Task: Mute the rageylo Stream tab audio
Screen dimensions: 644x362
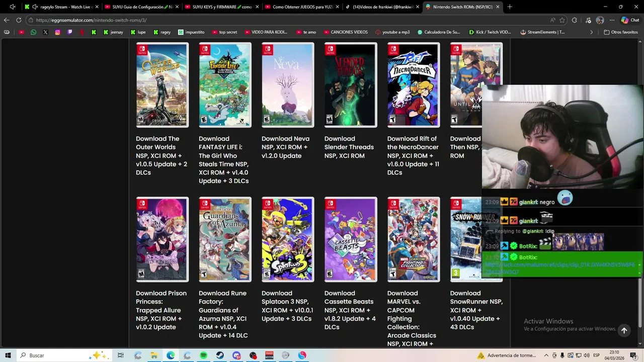Action: tap(35, 7)
